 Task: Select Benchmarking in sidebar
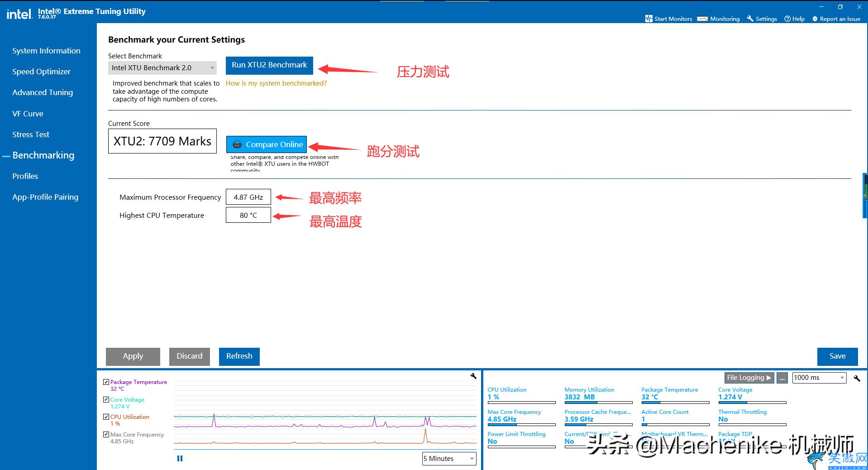43,155
